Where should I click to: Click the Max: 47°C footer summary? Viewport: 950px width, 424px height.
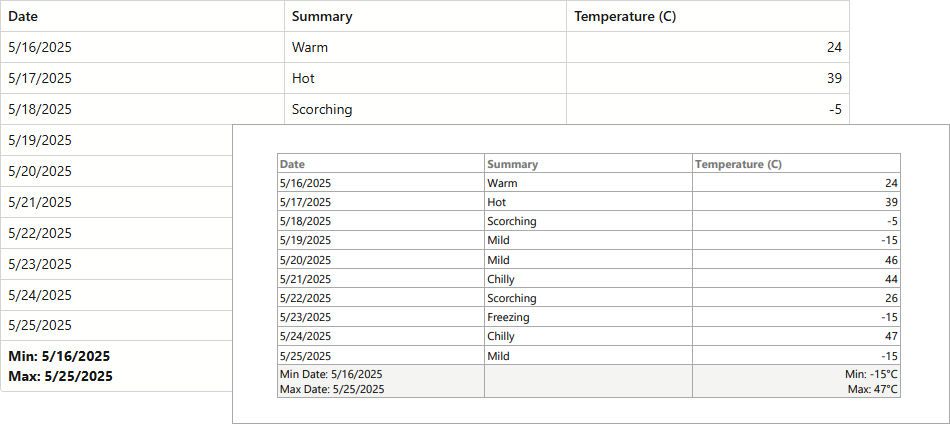click(872, 389)
